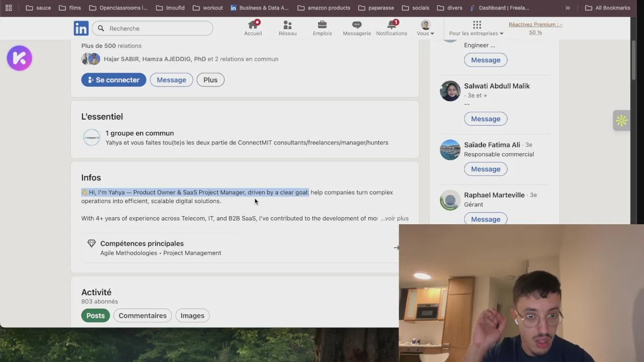Open the divers bookmarks folder
Viewport: 644px width, 362px height.
click(449, 8)
